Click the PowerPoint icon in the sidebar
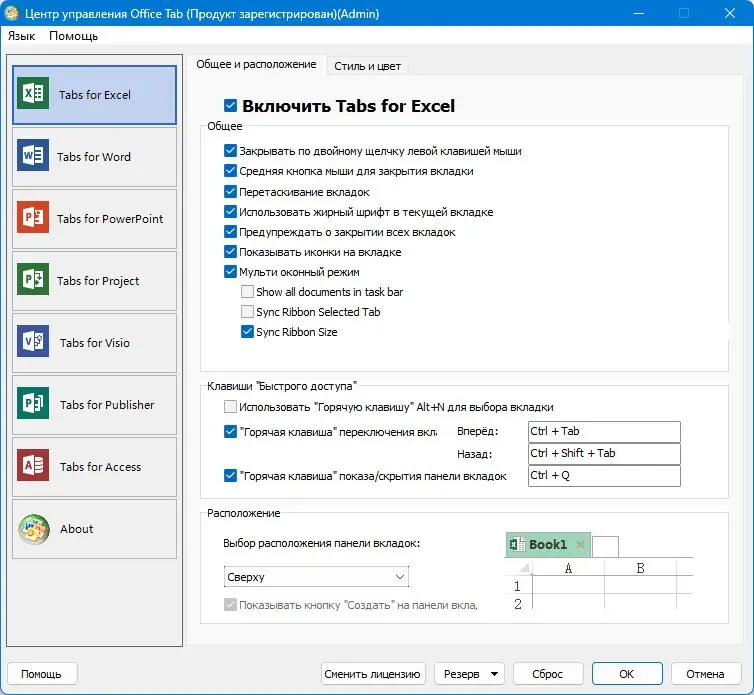The height and width of the screenshot is (695, 754). [x=33, y=217]
